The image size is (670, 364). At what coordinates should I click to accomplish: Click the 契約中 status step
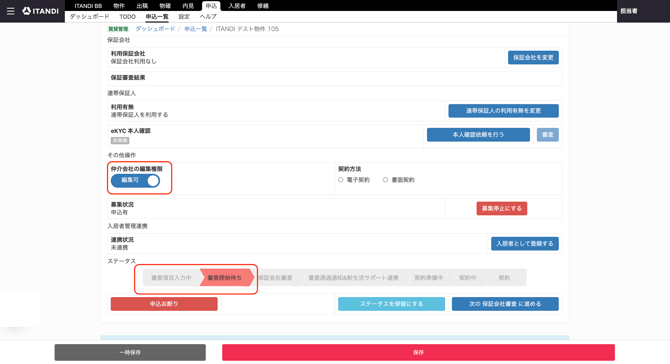click(x=467, y=278)
